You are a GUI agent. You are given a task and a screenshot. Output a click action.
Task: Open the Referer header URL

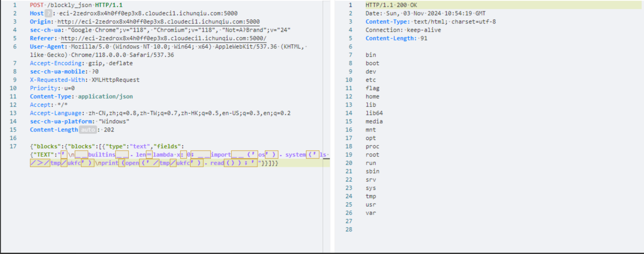[x=163, y=38]
